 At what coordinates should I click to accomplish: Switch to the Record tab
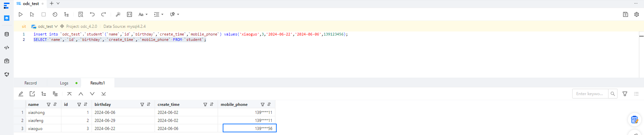click(x=31, y=83)
